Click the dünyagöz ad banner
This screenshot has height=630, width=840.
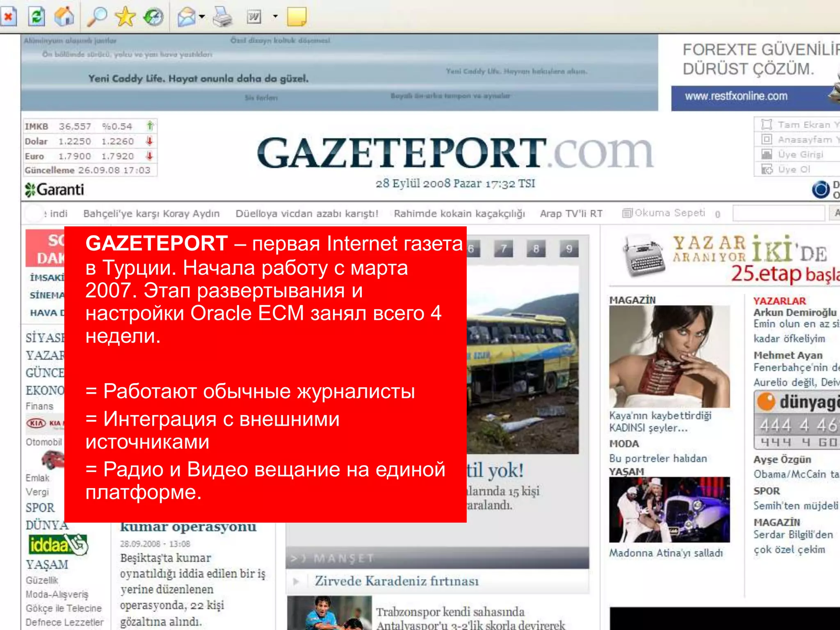[x=797, y=420]
